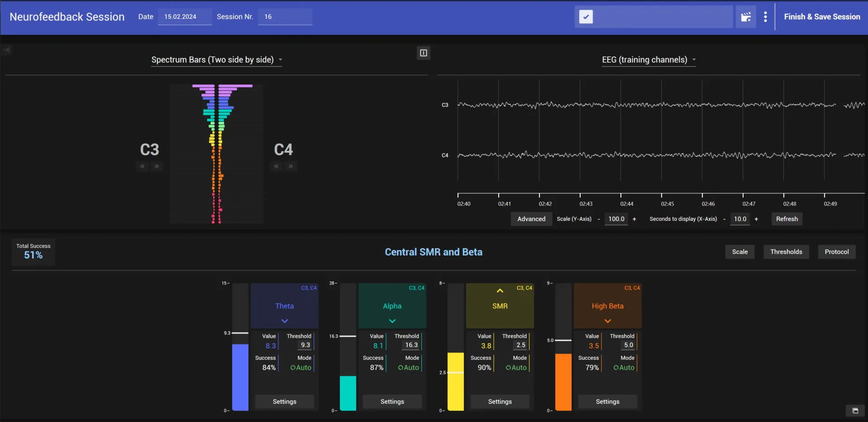Open EEG training channels display dropdown
The width and height of the screenshot is (868, 422).
[649, 60]
